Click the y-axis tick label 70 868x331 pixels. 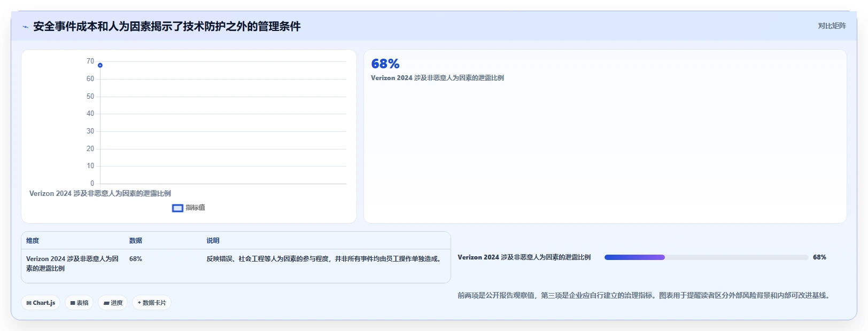(90, 61)
